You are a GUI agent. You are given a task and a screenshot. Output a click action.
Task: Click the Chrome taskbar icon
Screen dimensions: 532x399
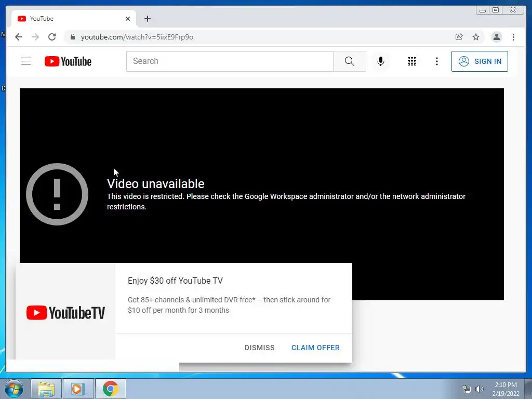point(110,389)
